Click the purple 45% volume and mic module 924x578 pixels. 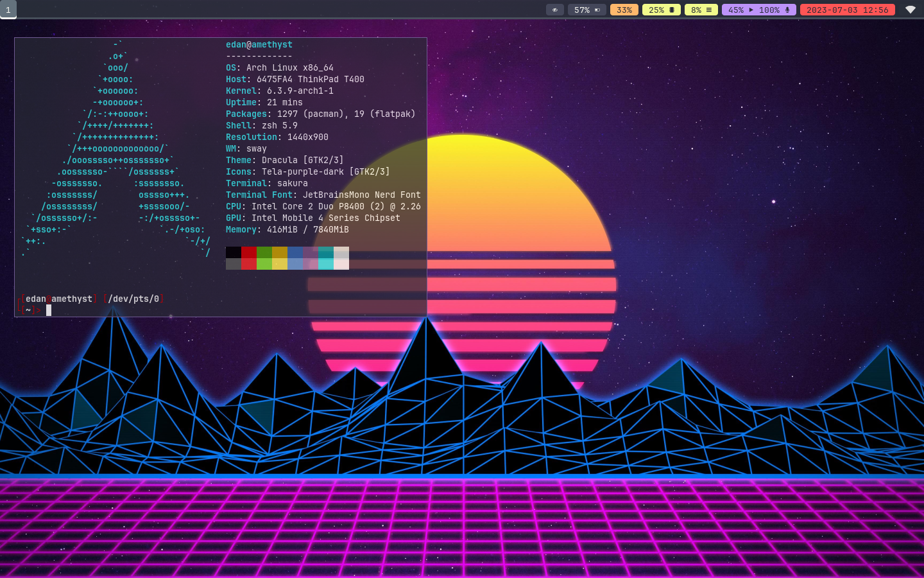(x=759, y=10)
